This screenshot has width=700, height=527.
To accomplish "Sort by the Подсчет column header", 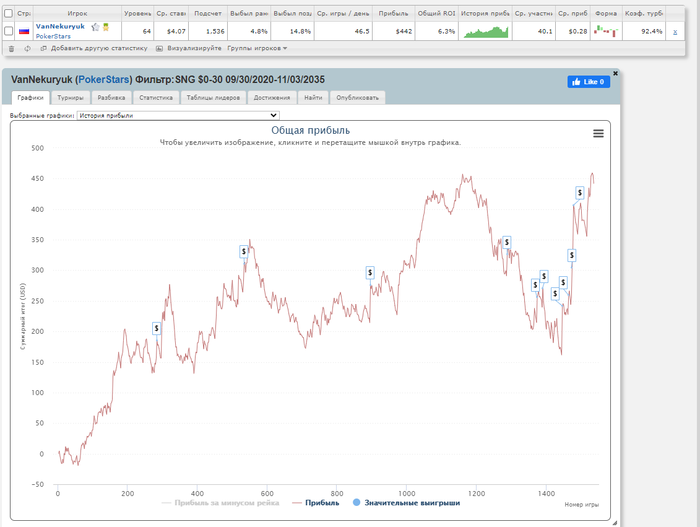I will 208,13.
